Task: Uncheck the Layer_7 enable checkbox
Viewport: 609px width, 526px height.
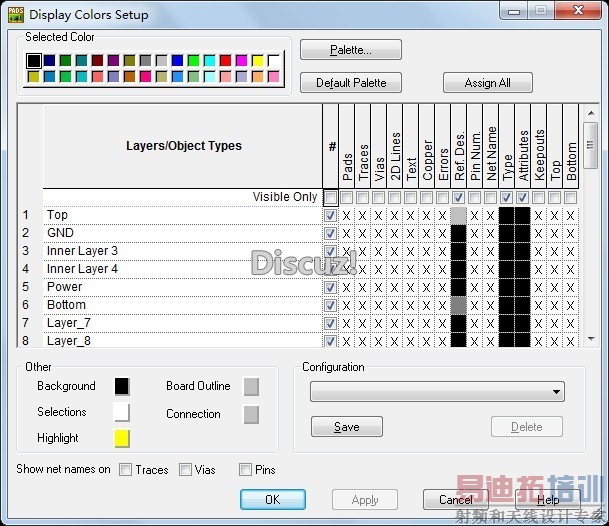Action: pos(331,324)
